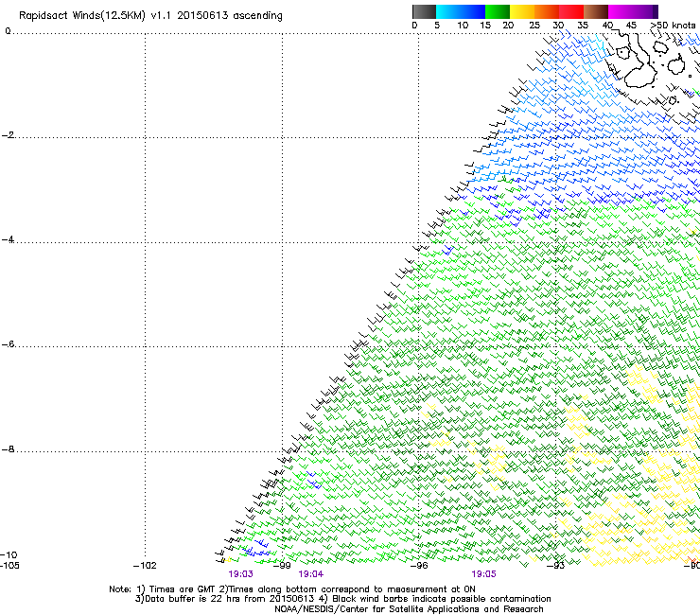Viewport: 700px width, 615px height.
Task: Click the latitude axis label '-10'
Action: pyautogui.click(x=9, y=555)
